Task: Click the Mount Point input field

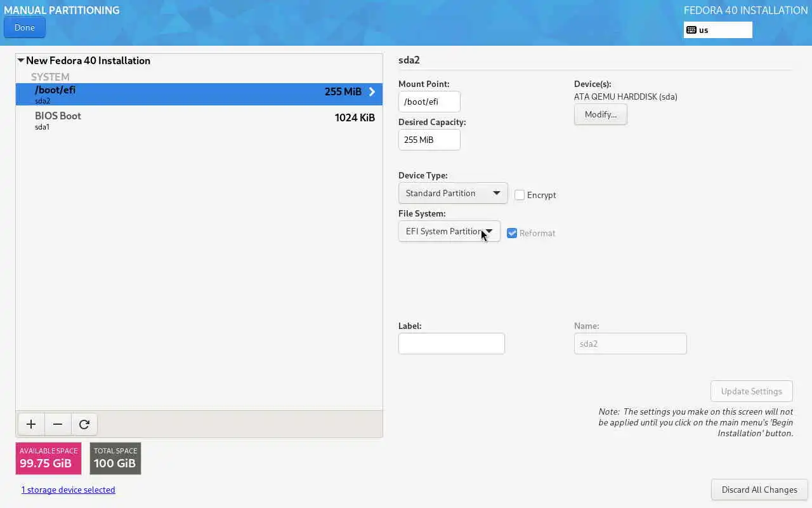Action: click(x=429, y=102)
